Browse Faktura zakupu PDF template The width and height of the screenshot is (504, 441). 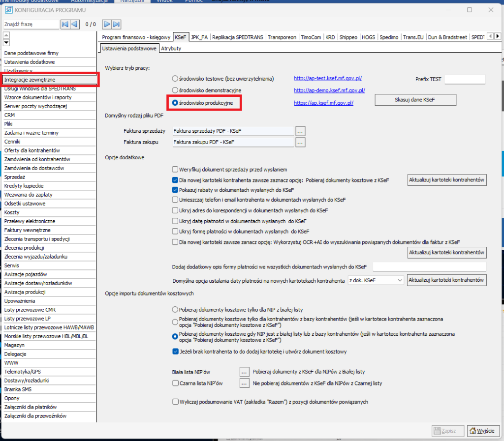click(x=300, y=142)
